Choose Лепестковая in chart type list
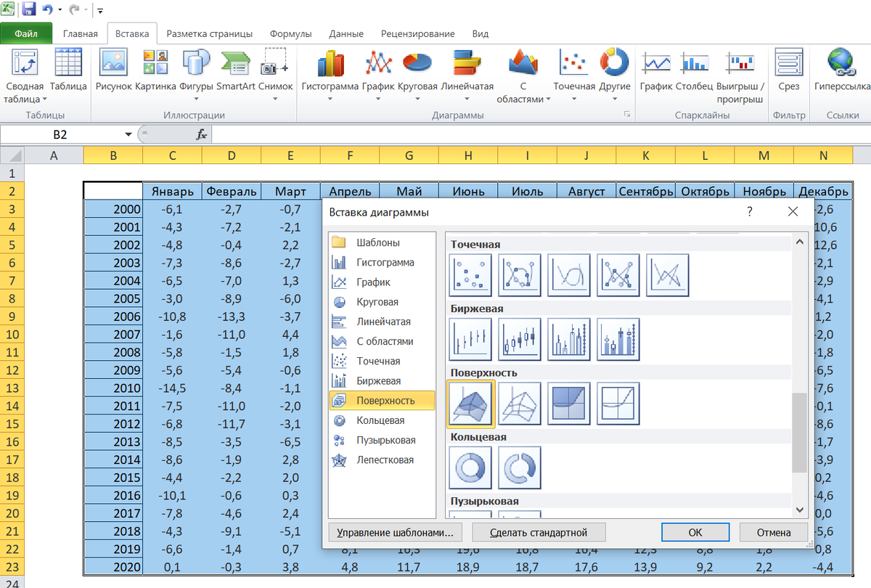The image size is (871, 588). click(x=382, y=460)
